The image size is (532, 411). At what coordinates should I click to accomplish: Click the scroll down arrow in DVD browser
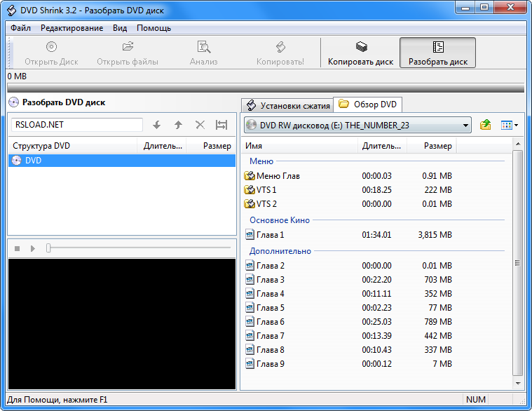click(x=518, y=384)
